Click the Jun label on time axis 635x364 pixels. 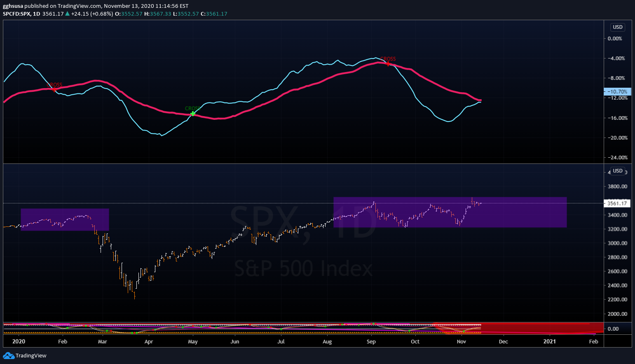[235, 341]
